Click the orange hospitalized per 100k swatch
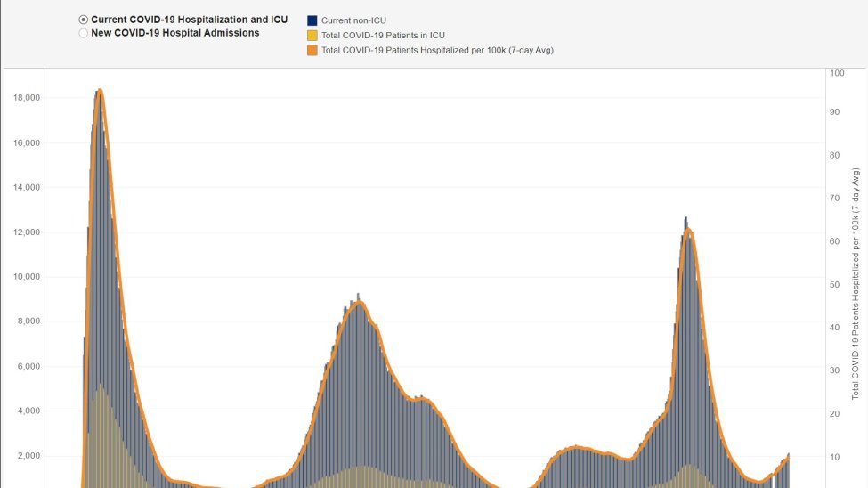 pos(312,51)
